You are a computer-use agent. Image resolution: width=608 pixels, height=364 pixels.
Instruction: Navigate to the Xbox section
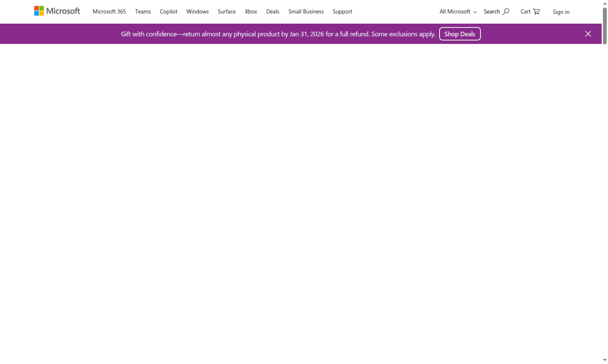click(x=251, y=11)
